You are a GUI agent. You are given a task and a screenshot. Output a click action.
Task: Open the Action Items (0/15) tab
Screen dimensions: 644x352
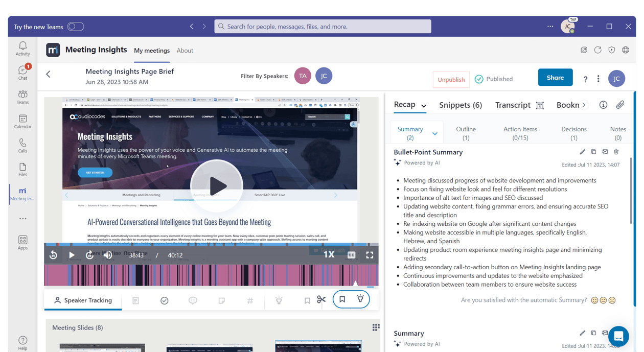point(520,133)
